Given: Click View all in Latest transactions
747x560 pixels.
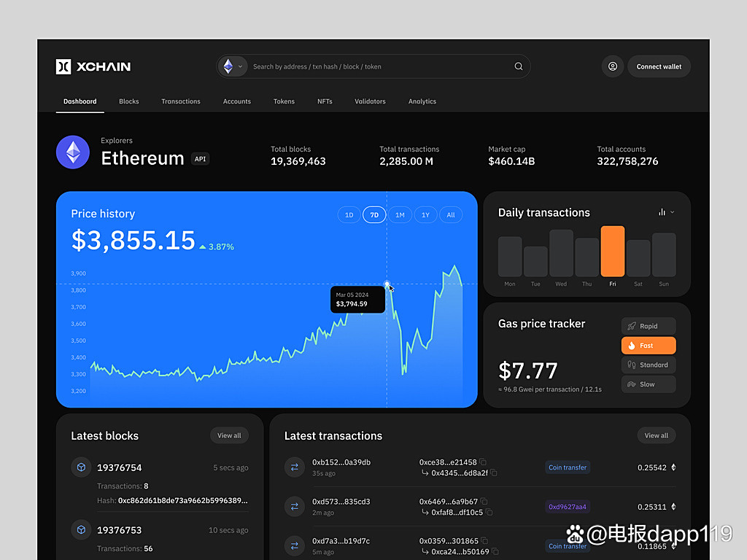Looking at the screenshot, I should coord(657,435).
